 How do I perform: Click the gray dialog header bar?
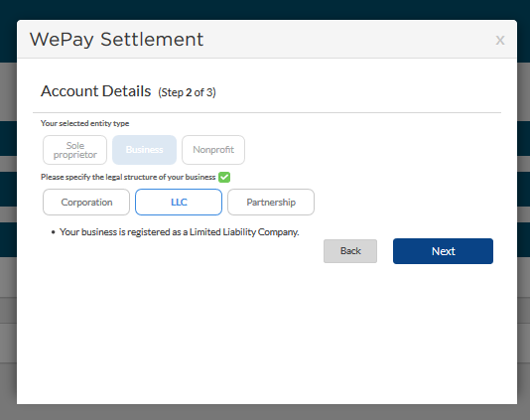pyautogui.click(x=267, y=39)
